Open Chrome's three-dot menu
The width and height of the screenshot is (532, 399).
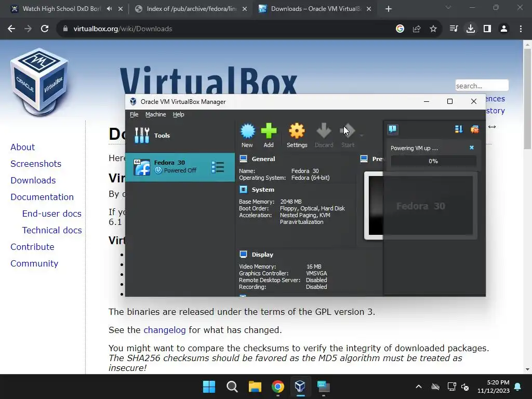pyautogui.click(x=521, y=29)
